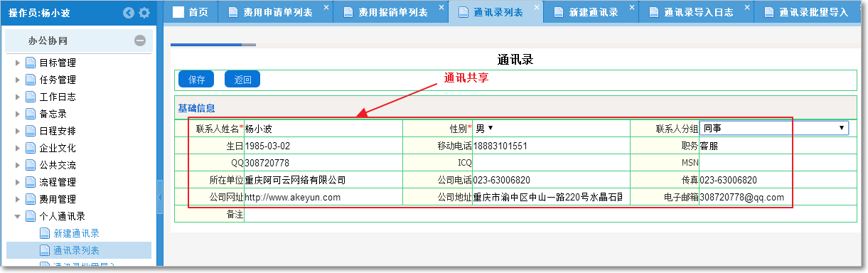
Task: Click the 生日 field showing 1985-03-02
Action: pyautogui.click(x=323, y=146)
